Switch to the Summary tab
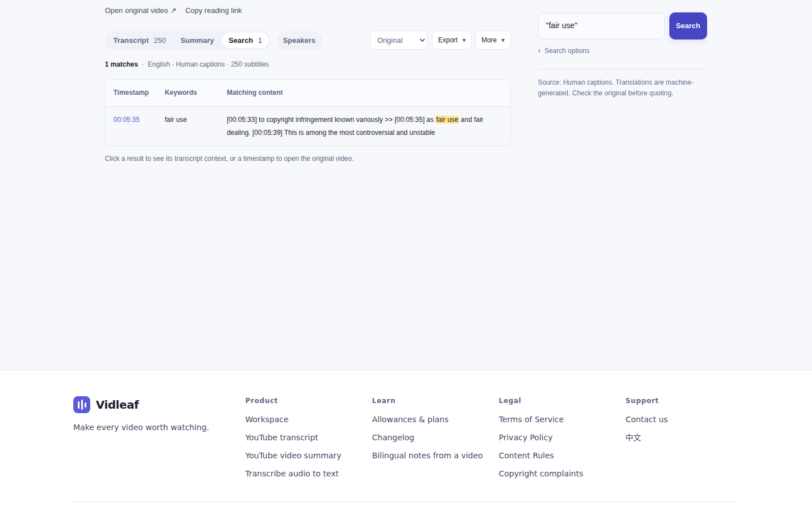Image resolution: width=812 pixels, height=508 pixels. 197,41
